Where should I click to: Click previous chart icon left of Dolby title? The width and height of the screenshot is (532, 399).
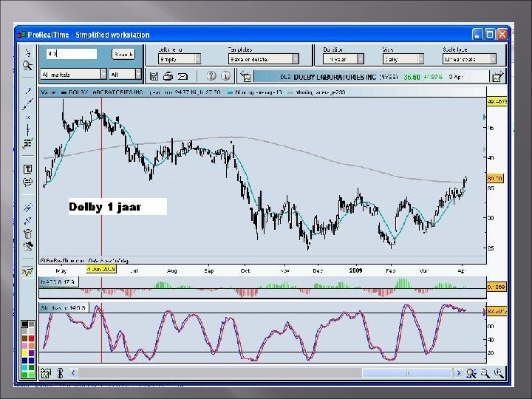coord(247,77)
